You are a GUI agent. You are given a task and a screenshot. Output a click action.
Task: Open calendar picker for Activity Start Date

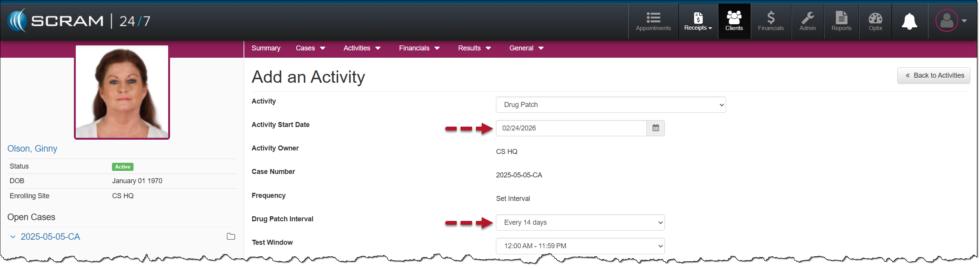coord(656,128)
